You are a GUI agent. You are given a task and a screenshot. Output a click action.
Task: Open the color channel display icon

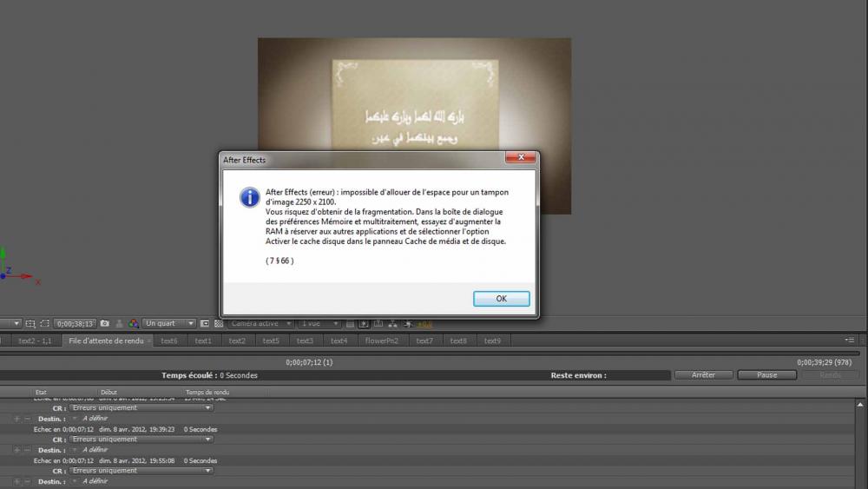coord(134,323)
